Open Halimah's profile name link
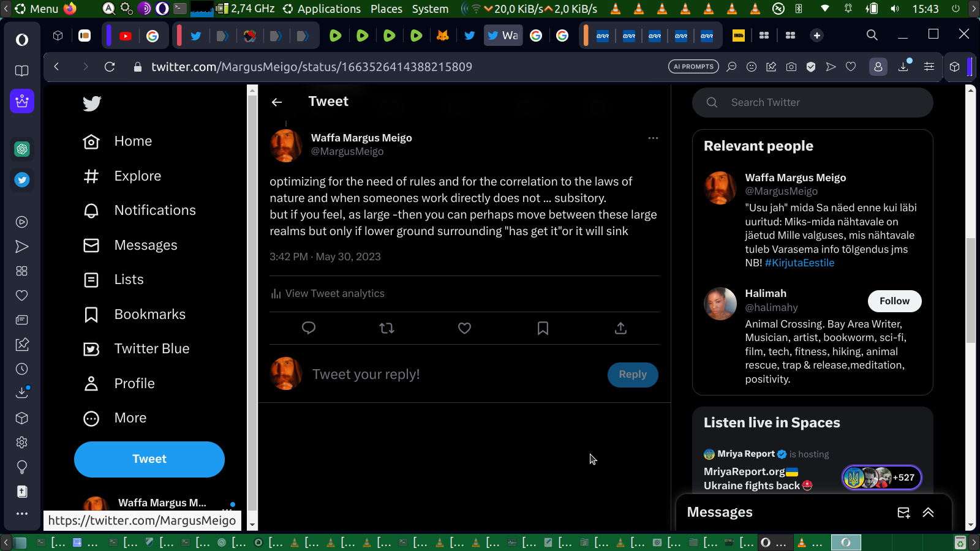Image resolution: width=980 pixels, height=551 pixels. pos(766,294)
